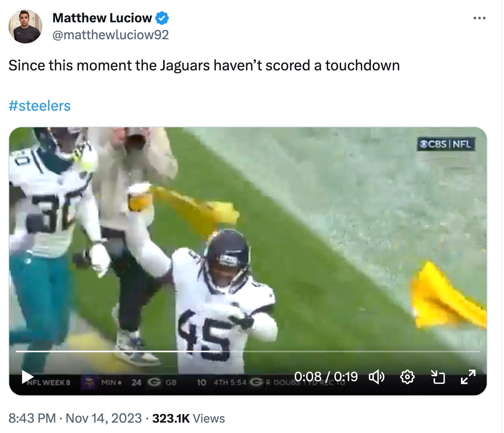The height and width of the screenshot is (433, 504).
Task: Click the 8:43 PM Nov 14, 2023 timestamp
Action: 75,418
